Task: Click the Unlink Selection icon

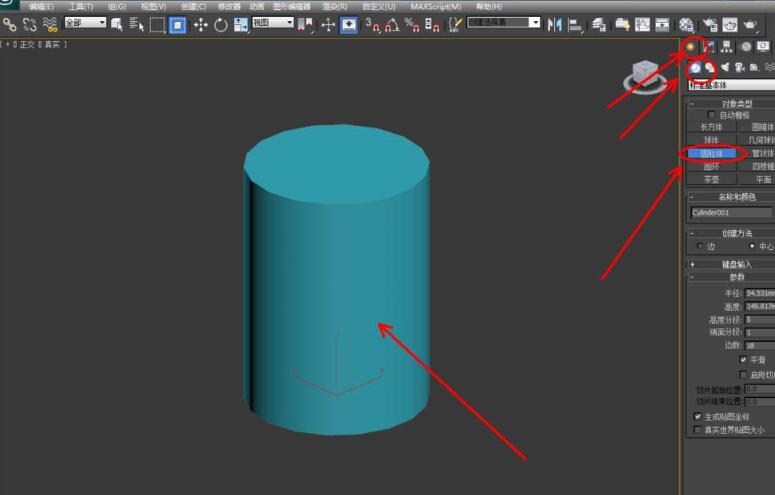Action: [30, 24]
